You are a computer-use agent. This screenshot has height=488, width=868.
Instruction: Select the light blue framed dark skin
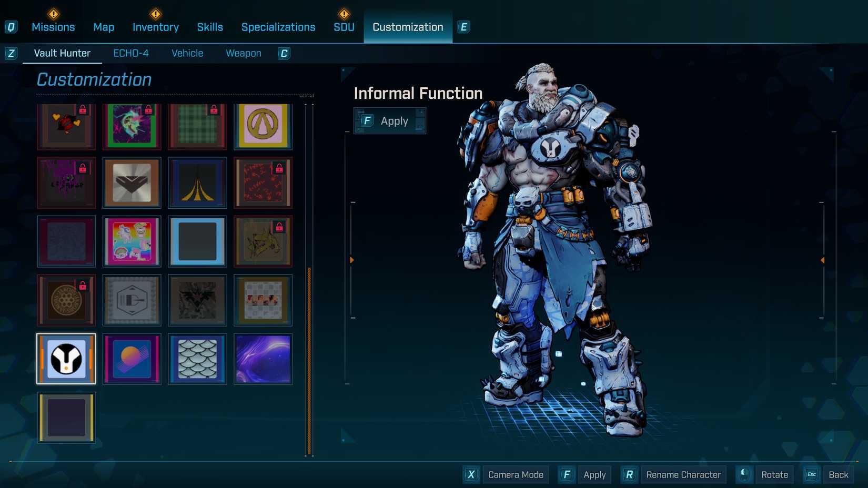click(197, 241)
